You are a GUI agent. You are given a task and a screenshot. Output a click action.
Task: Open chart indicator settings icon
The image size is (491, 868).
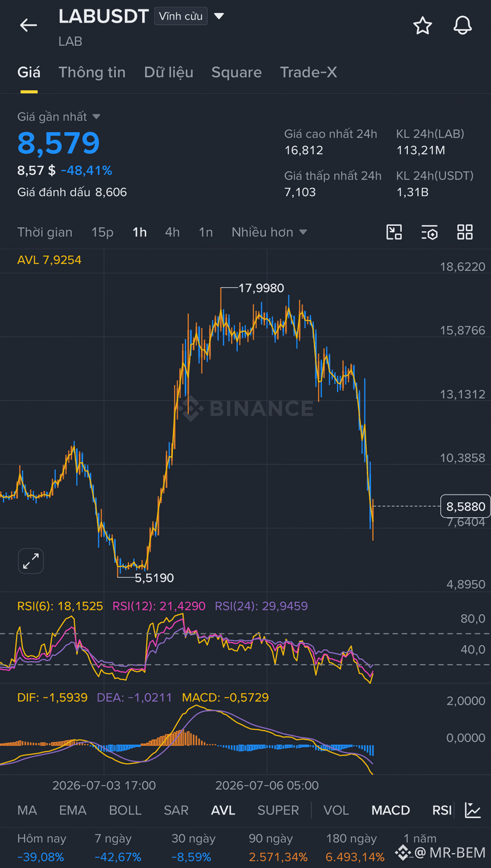429,232
